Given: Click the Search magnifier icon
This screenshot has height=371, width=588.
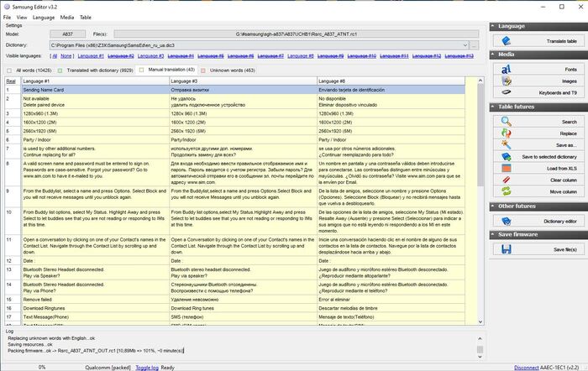Looking at the screenshot, I should (507, 122).
